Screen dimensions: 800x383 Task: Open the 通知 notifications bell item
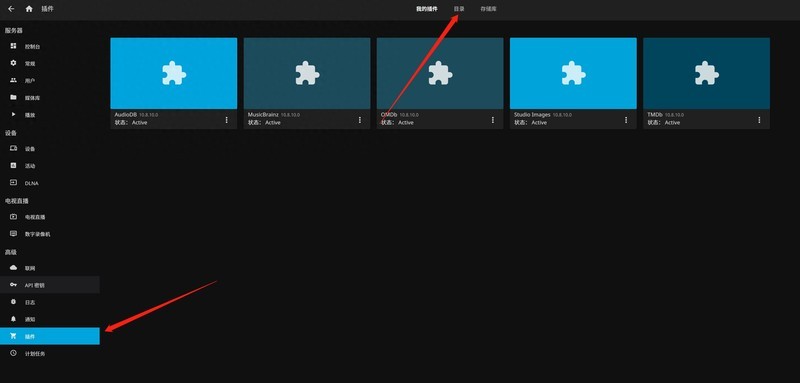tap(50, 319)
